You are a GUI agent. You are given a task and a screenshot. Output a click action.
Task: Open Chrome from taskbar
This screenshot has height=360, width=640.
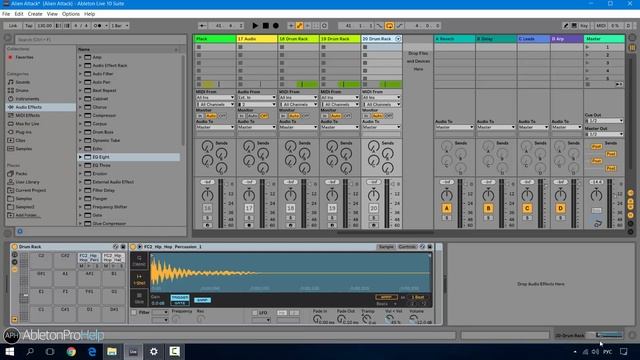click(x=71, y=351)
